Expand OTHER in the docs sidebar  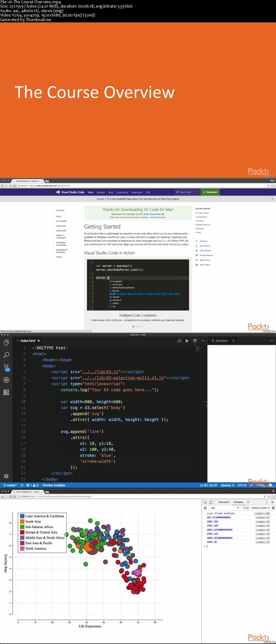click(59, 257)
